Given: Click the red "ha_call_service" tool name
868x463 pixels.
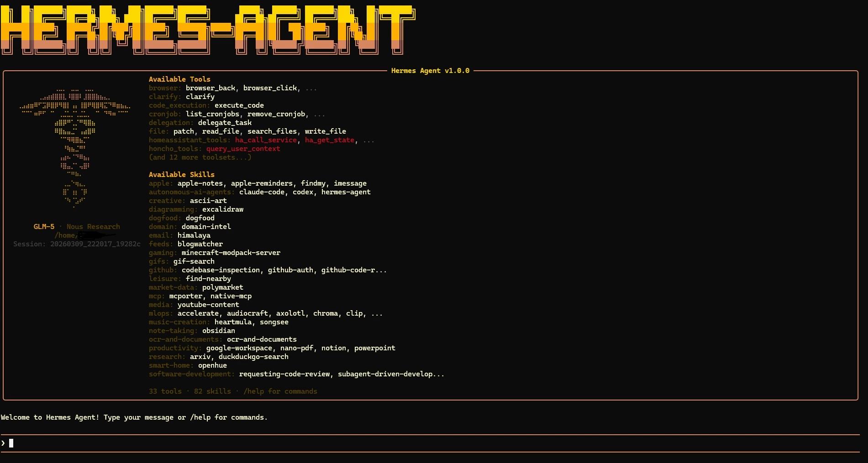Looking at the screenshot, I should (266, 140).
